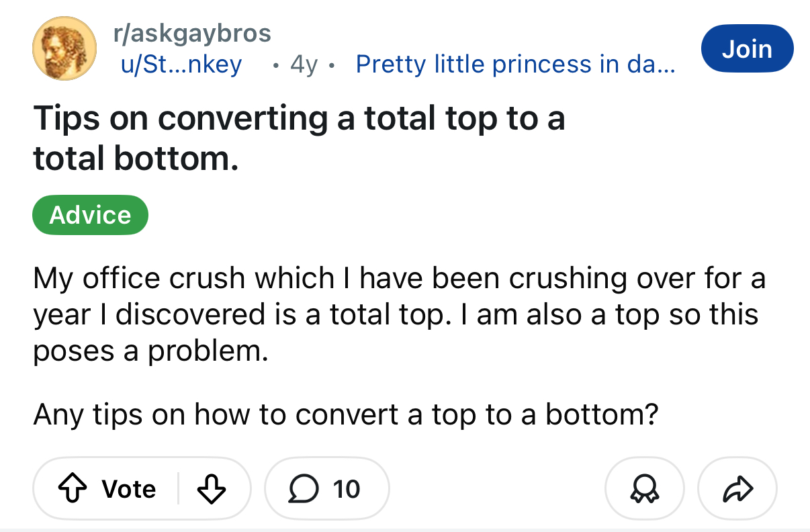Join the askgaybros community
Image resolution: width=810 pixels, height=532 pixels.
[x=747, y=49]
